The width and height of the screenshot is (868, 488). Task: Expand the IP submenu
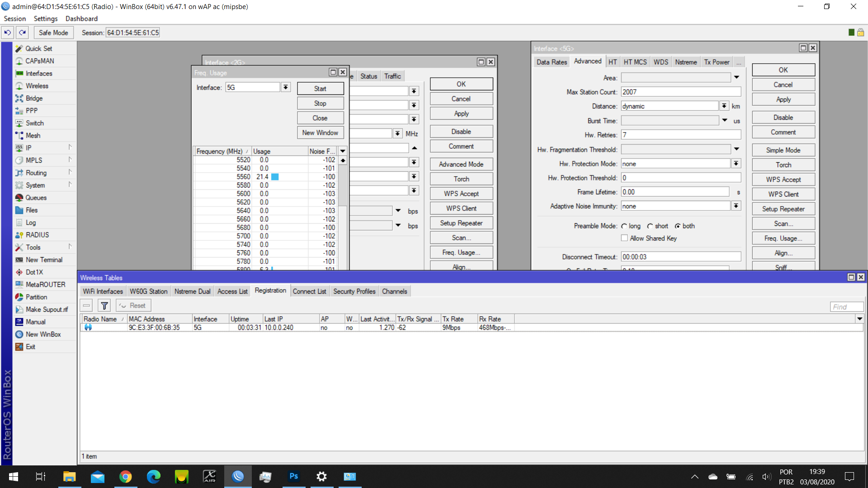coord(70,147)
